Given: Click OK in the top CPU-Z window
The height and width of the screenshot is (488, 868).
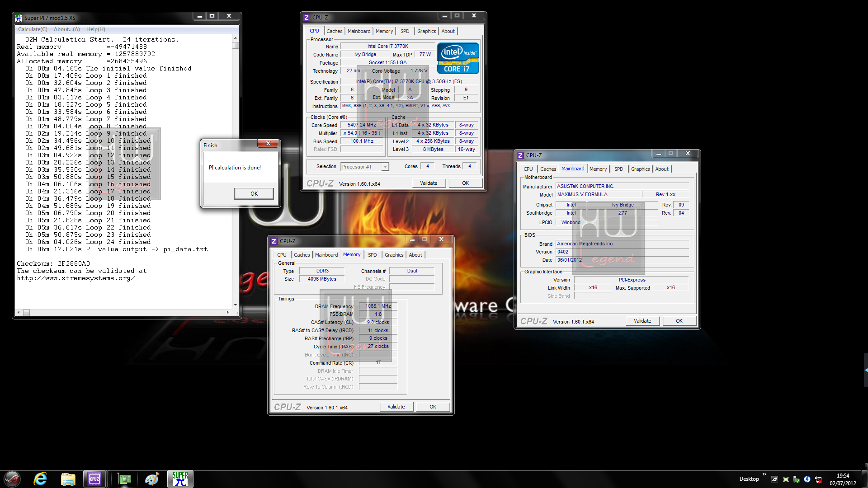Looking at the screenshot, I should pos(465,183).
